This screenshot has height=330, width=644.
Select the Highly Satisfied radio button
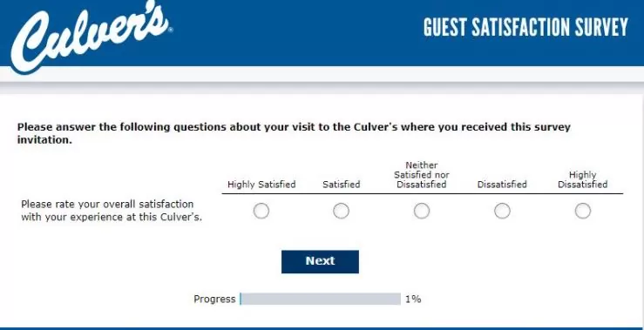pos(261,211)
